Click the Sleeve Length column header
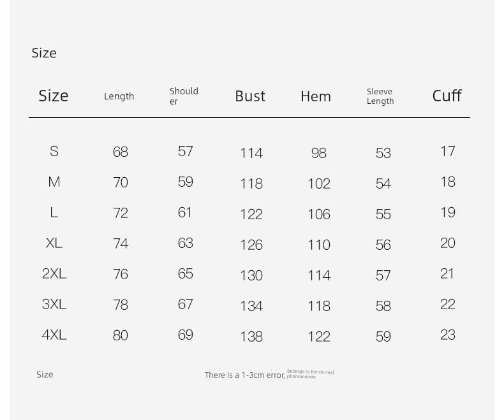This screenshot has width=504, height=420. click(380, 96)
